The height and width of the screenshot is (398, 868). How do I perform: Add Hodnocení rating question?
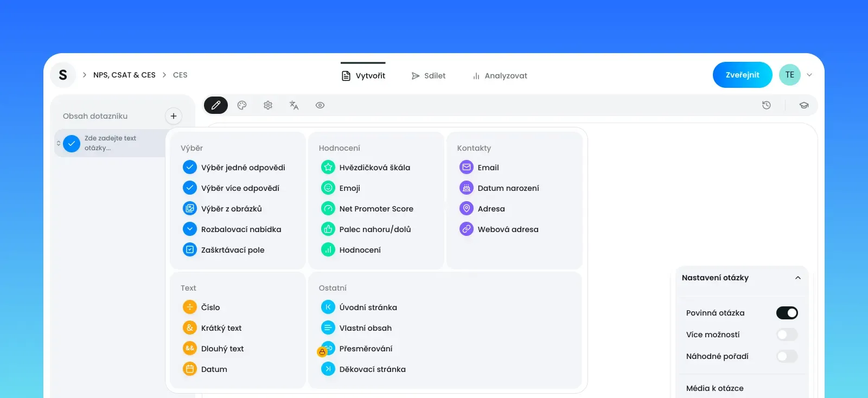352,249
